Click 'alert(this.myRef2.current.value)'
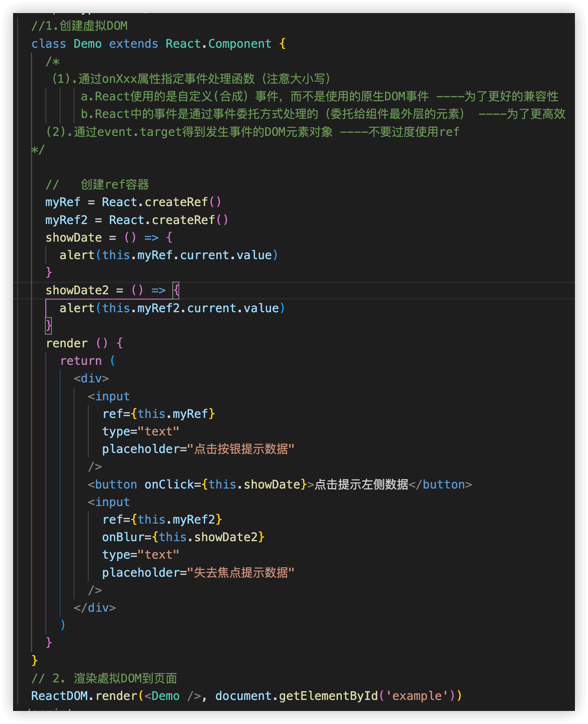This screenshot has width=588, height=724. [x=172, y=308]
